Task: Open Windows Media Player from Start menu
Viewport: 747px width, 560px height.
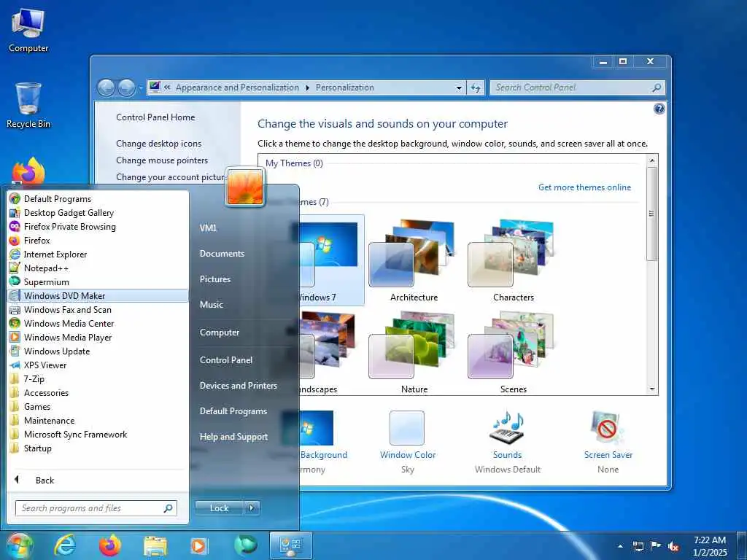Action: point(98,337)
